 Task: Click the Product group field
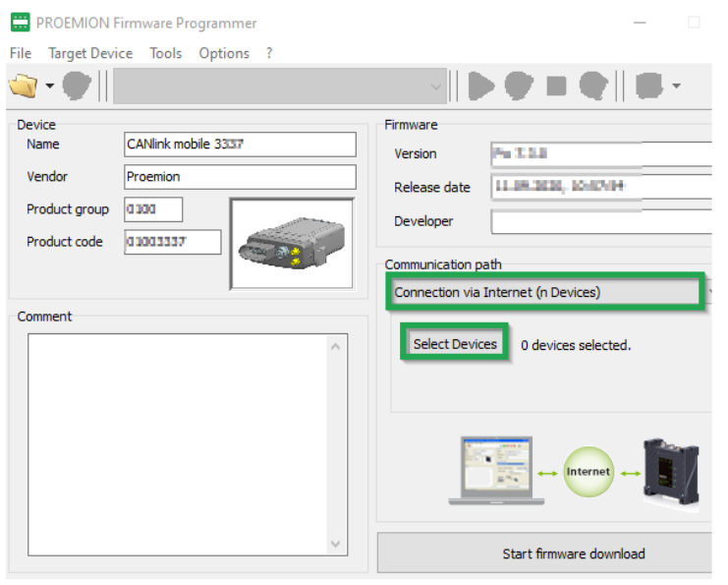coord(153,209)
